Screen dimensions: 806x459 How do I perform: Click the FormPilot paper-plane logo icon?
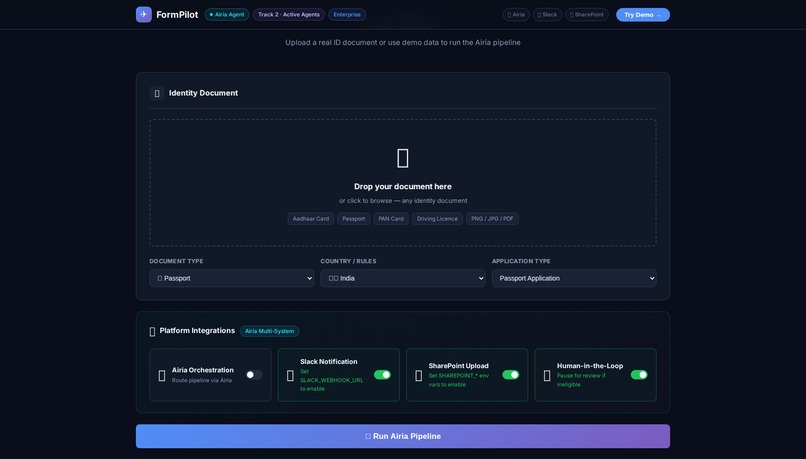coord(143,14)
